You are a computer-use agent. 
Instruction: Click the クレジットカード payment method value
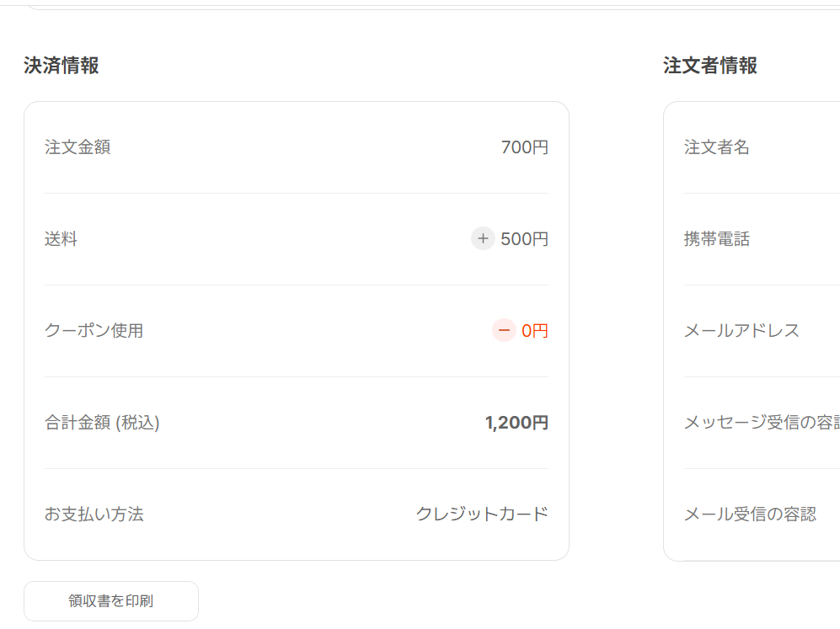pyautogui.click(x=482, y=514)
